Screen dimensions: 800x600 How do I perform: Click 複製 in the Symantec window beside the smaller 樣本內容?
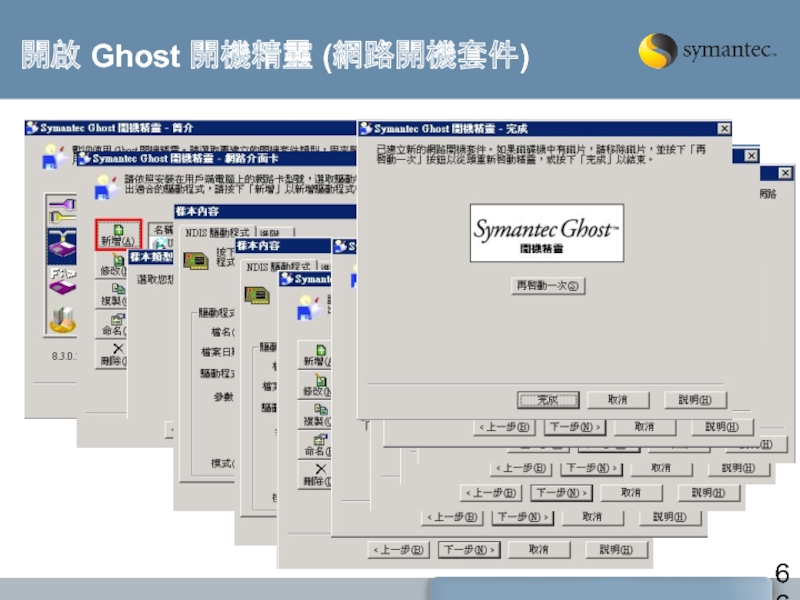[x=315, y=415]
